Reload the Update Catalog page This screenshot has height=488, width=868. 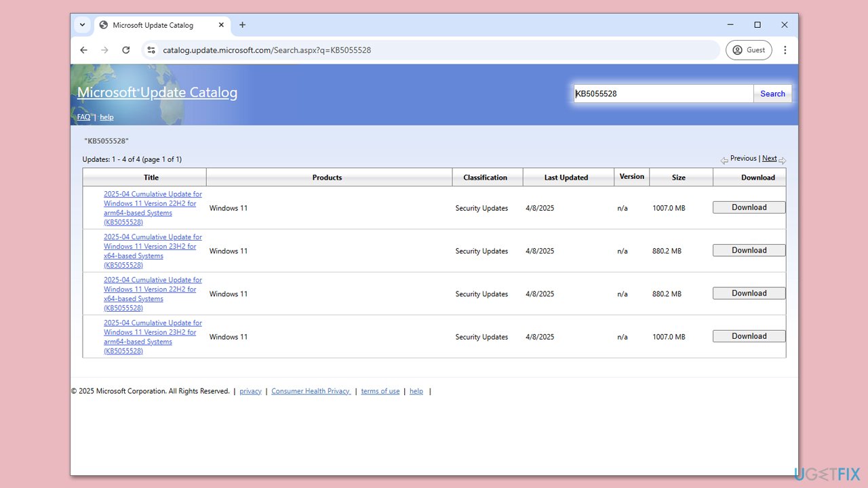pos(125,50)
